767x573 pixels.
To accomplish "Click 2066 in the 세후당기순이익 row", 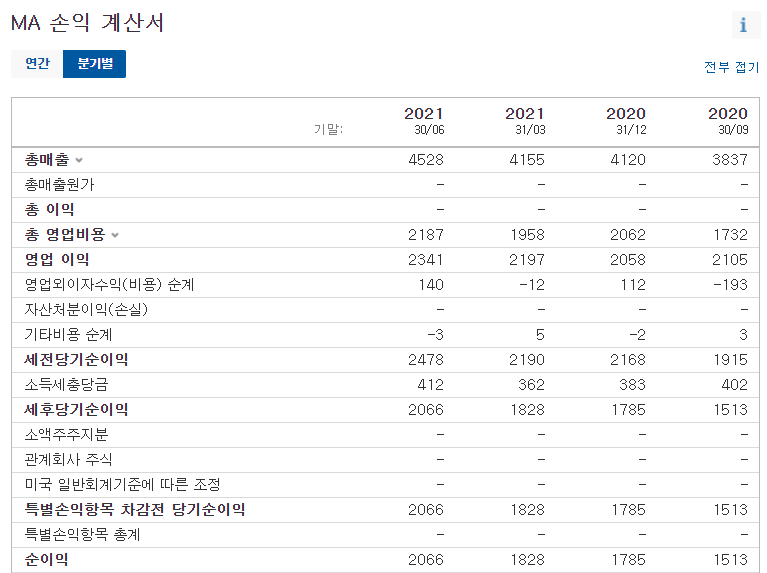I will [426, 410].
